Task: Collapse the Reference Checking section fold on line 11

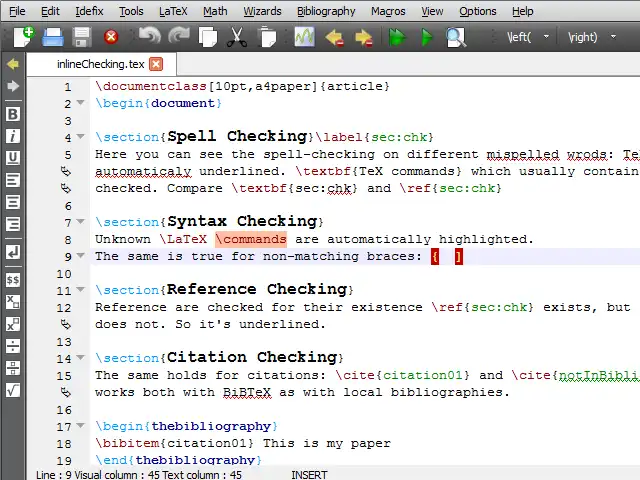Action: pos(81,289)
